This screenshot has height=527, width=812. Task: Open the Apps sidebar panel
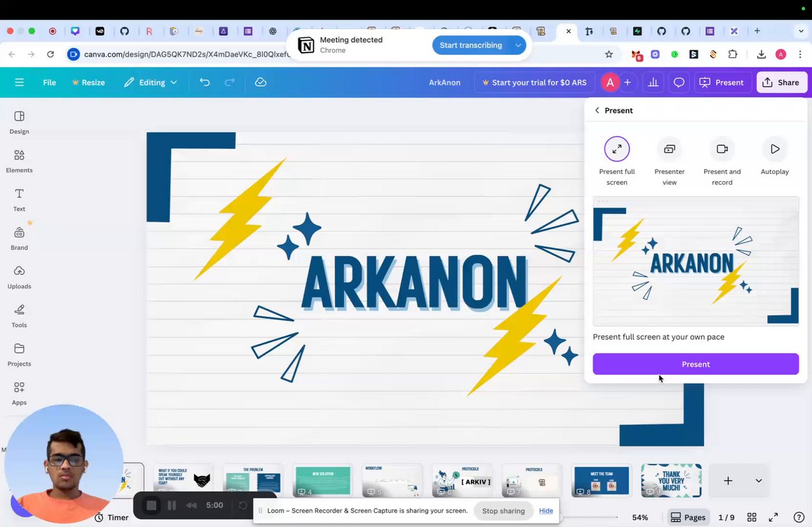click(x=19, y=394)
